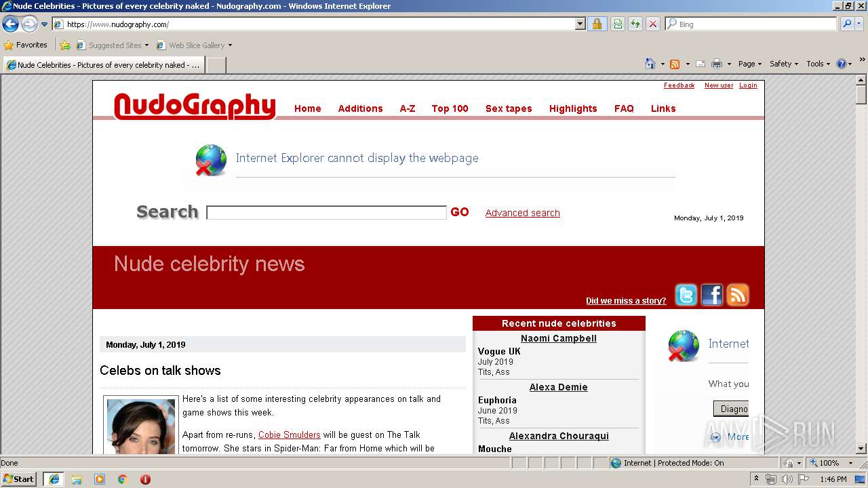Click 'Did we miss a story?' link
Viewport: 868px width, 488px height.
point(626,301)
